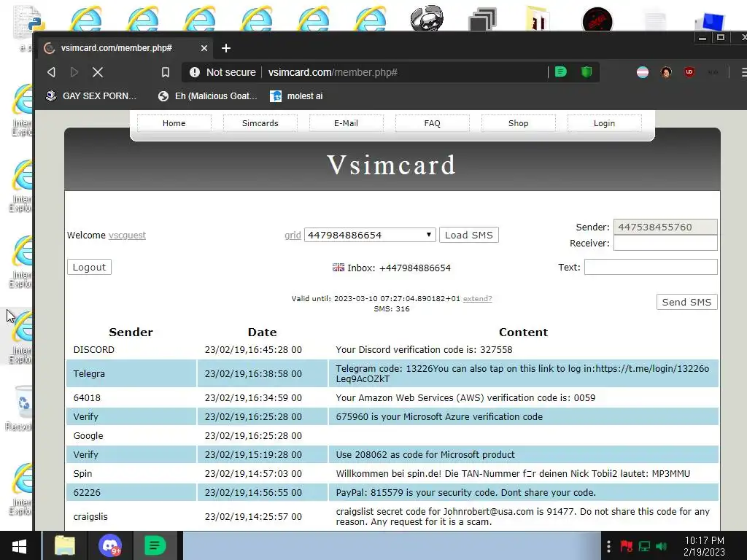Select the Microsoft Azure verification code message
The image size is (747, 560).
[x=523, y=416]
